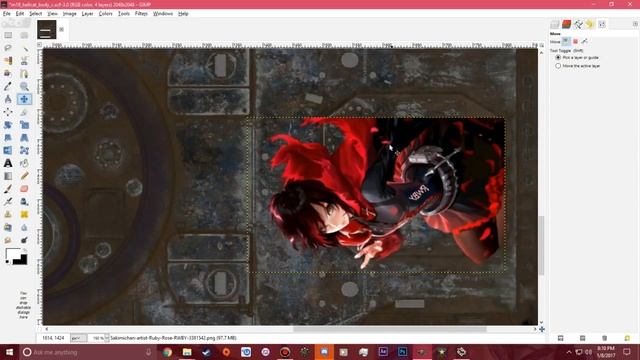The image size is (640, 360).
Task: Select the Free Select lasso tool
Action: 8,48
